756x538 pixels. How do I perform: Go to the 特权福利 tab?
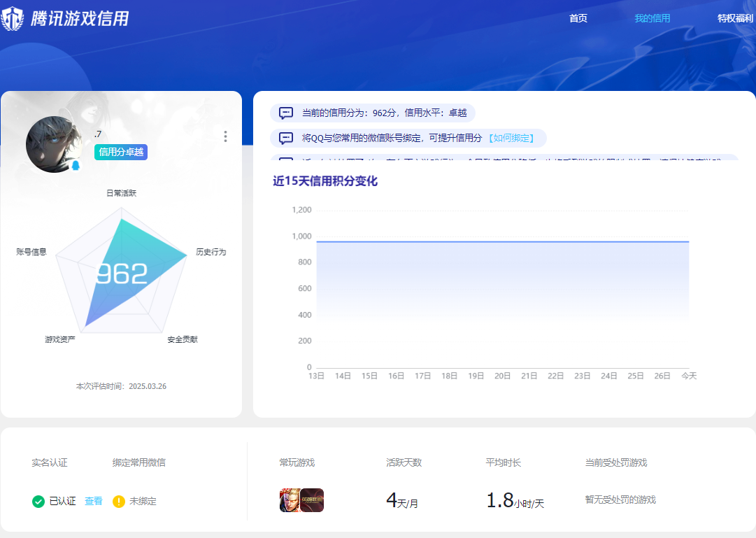pos(735,18)
